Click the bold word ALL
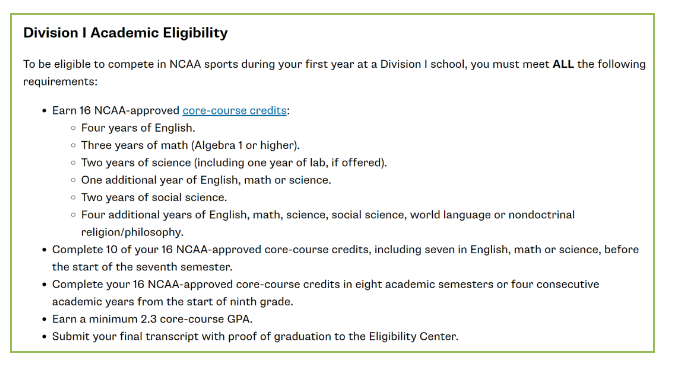Image resolution: width=675 pixels, height=370 pixels. (563, 64)
